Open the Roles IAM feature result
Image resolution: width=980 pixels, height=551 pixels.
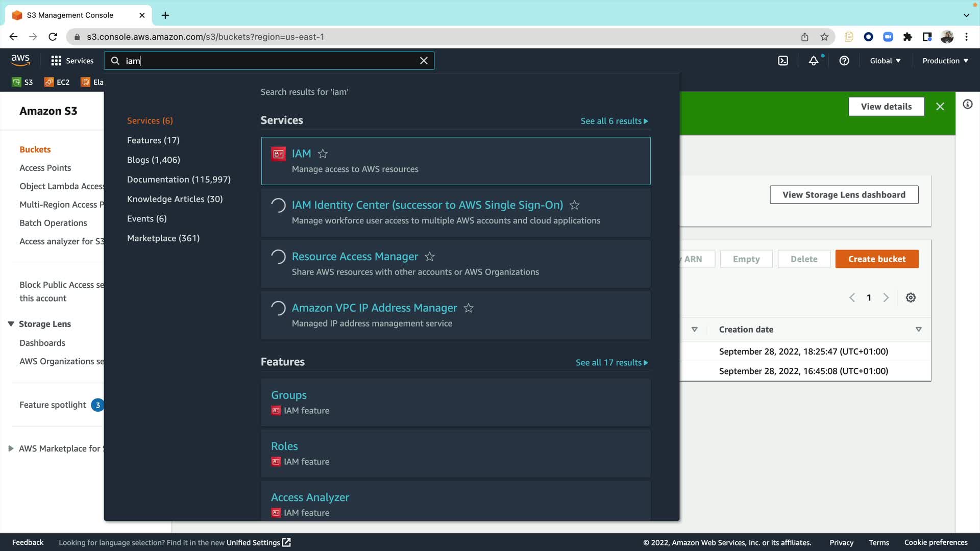284,446
